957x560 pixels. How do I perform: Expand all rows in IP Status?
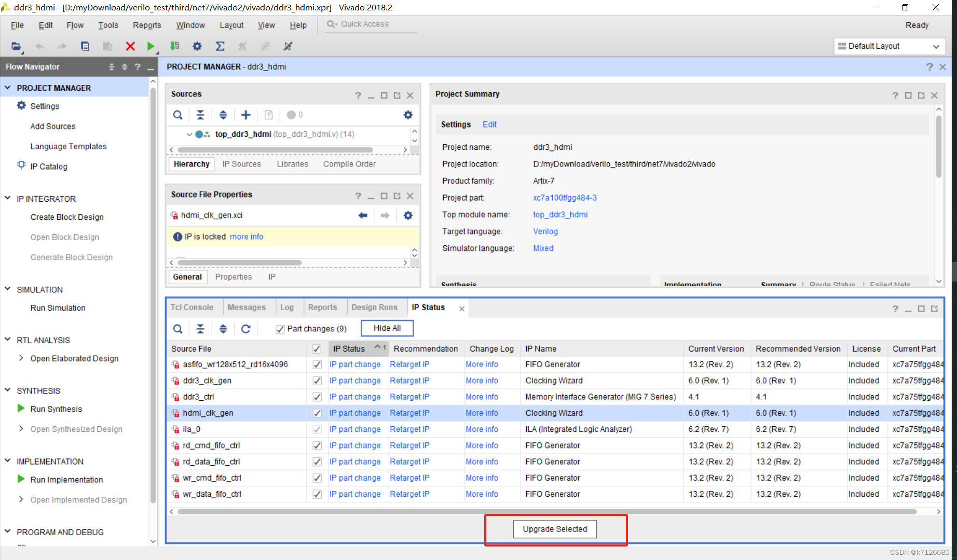223,329
